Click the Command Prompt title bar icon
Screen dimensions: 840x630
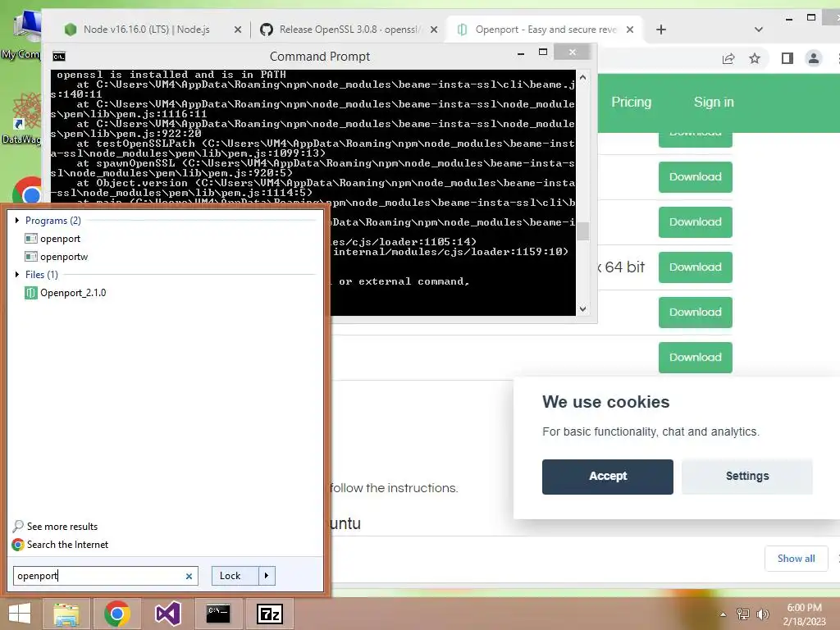59,57
